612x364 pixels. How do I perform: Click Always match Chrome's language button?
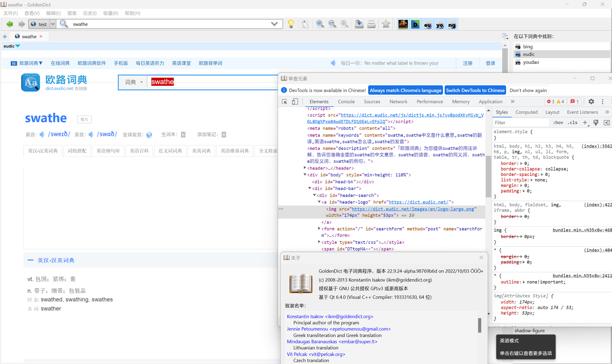coord(405,90)
